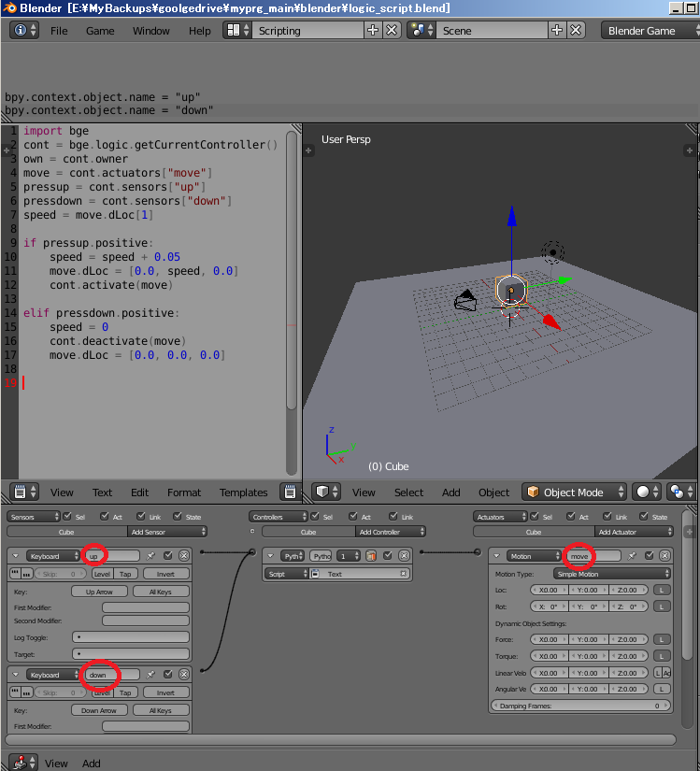Click All Keys on "down" sensor
This screenshot has width=700, height=771.
(161, 710)
